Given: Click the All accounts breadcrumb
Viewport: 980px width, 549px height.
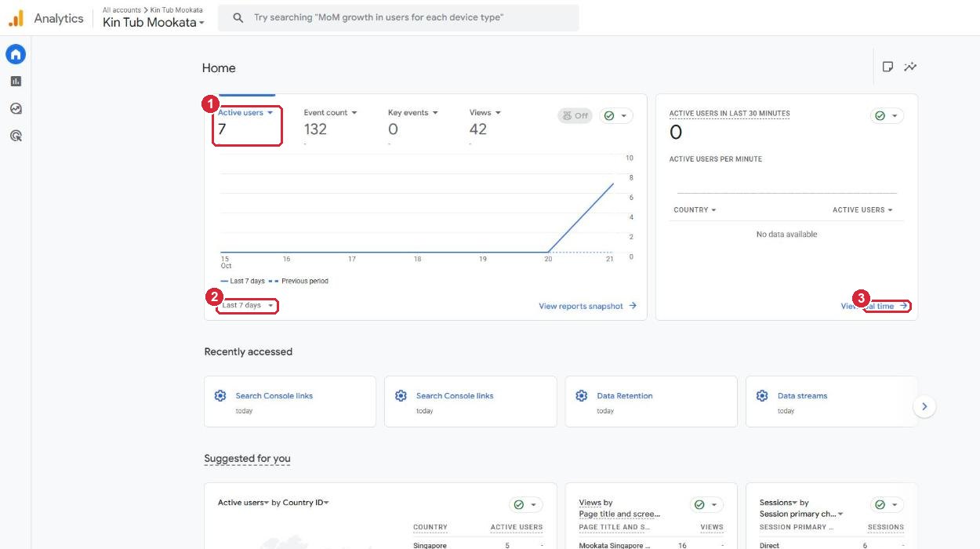Looking at the screenshot, I should pyautogui.click(x=122, y=10).
